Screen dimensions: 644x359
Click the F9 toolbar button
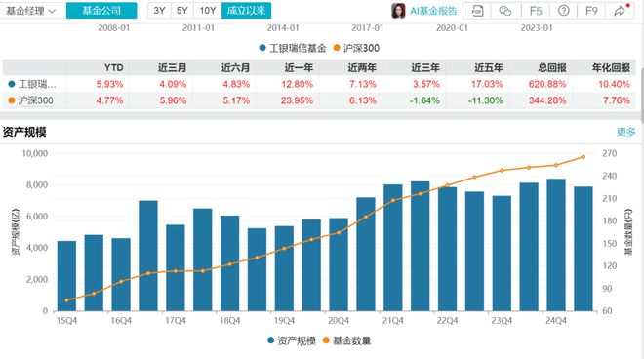[591, 11]
